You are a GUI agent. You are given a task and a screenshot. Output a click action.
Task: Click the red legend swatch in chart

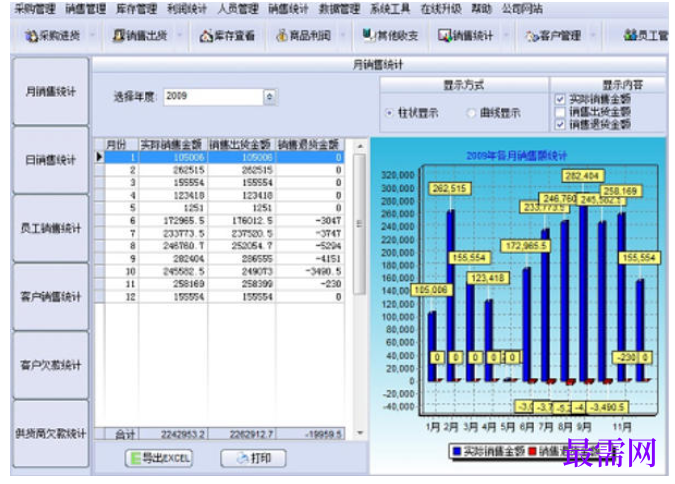533,451
